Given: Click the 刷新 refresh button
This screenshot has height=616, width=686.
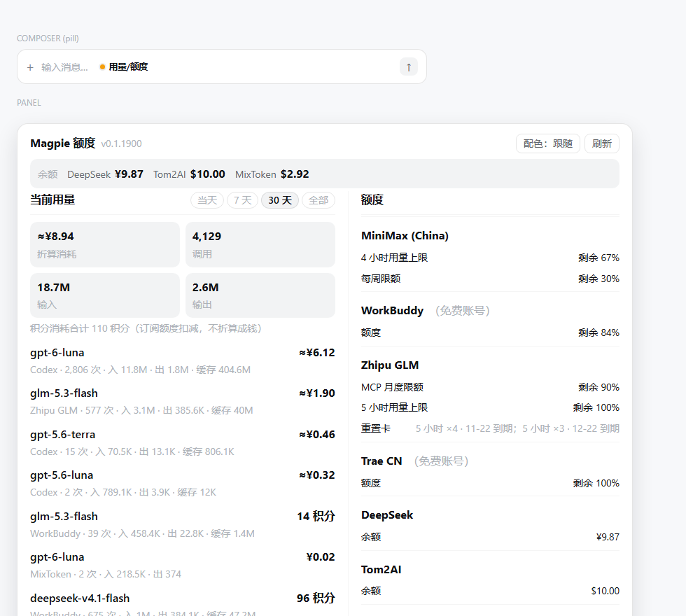Looking at the screenshot, I should [601, 143].
